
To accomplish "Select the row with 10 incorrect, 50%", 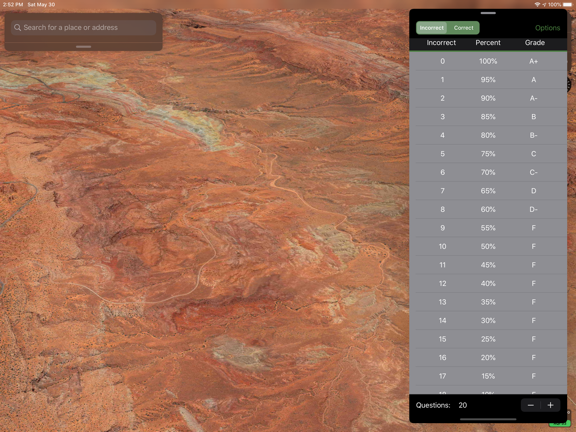I will [x=488, y=246].
